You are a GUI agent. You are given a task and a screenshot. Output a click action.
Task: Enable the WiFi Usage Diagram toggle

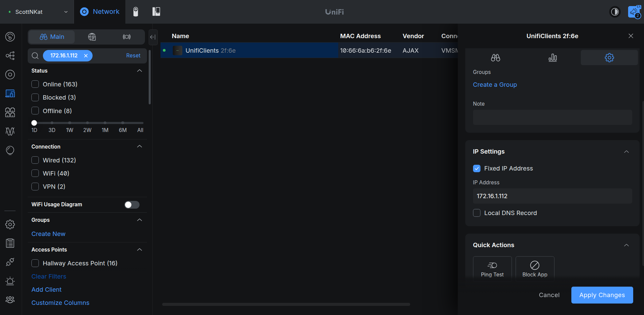point(132,205)
